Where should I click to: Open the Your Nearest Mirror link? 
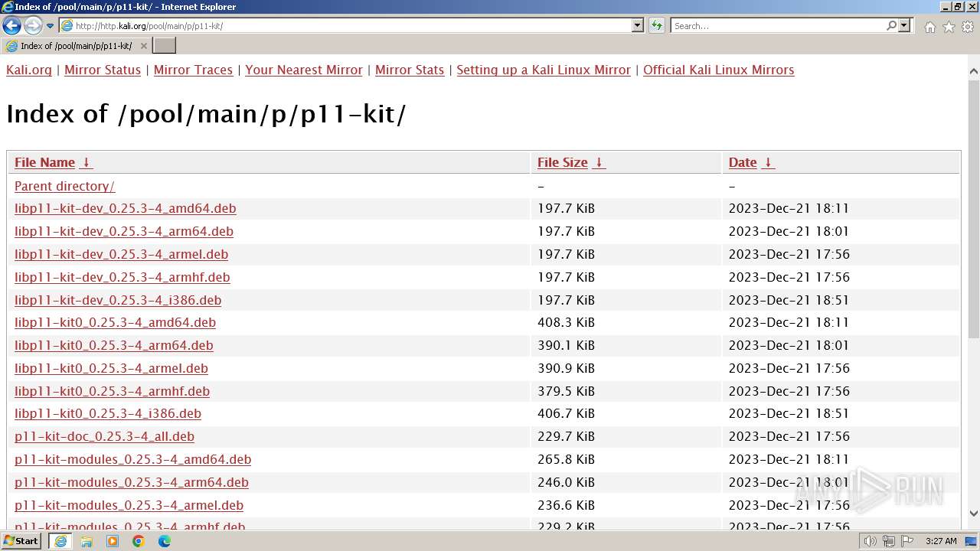(304, 70)
